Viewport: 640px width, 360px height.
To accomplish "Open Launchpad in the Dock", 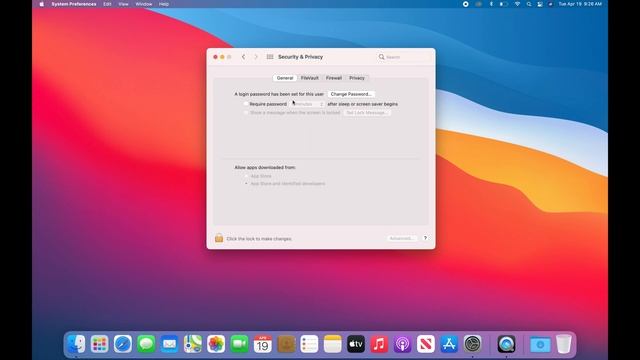I will (x=100, y=344).
